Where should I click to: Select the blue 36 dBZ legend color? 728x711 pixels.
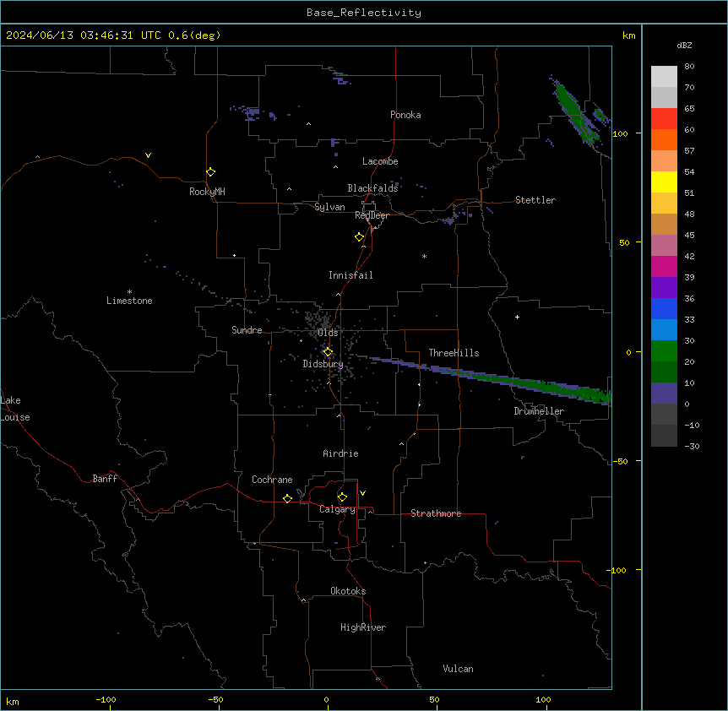(x=664, y=308)
